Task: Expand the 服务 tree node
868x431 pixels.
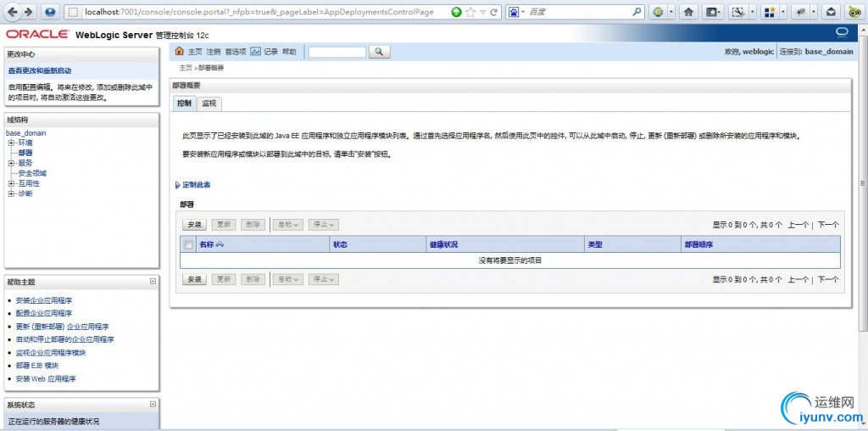Action: (11, 163)
